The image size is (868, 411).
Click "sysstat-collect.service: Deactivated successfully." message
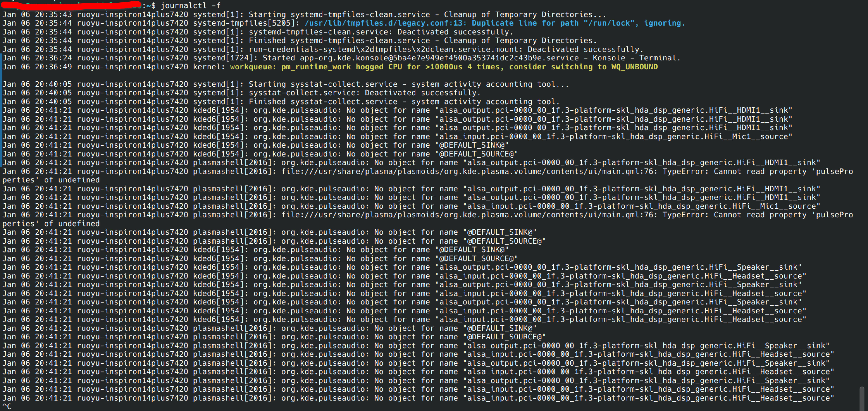tap(365, 93)
